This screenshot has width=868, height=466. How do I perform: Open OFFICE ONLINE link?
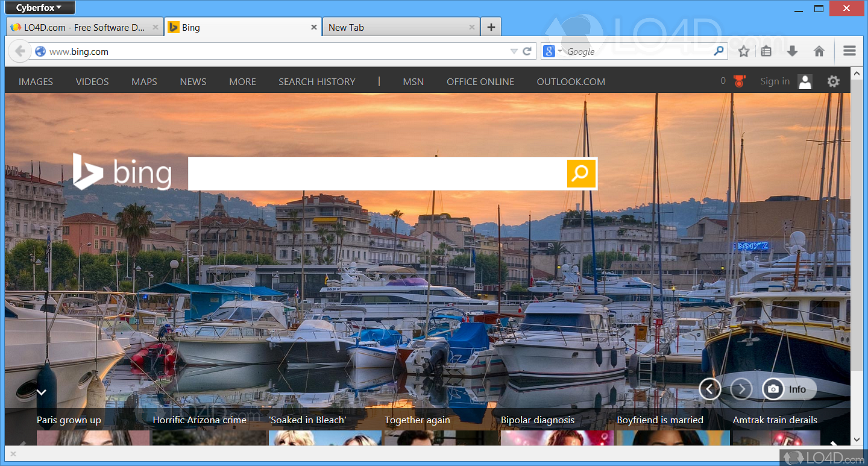[480, 81]
